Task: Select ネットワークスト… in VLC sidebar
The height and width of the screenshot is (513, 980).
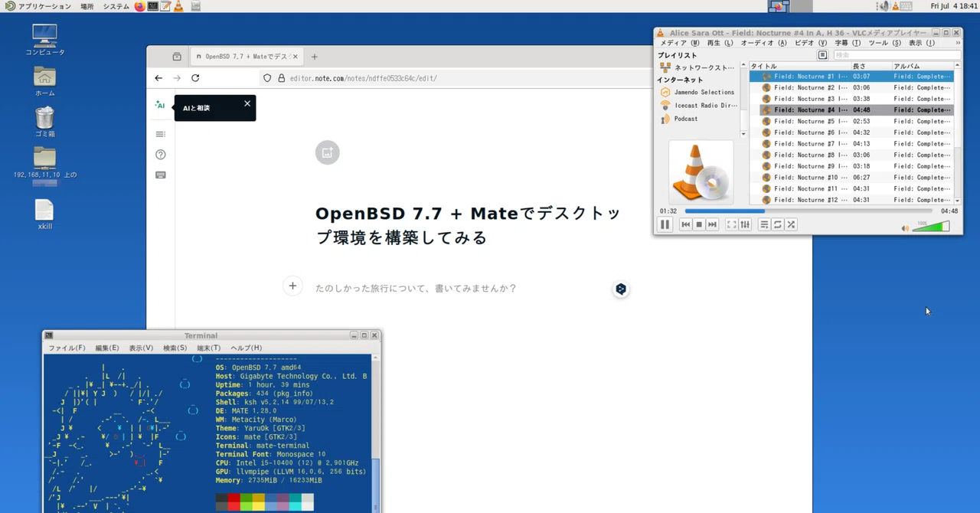Action: click(x=697, y=67)
